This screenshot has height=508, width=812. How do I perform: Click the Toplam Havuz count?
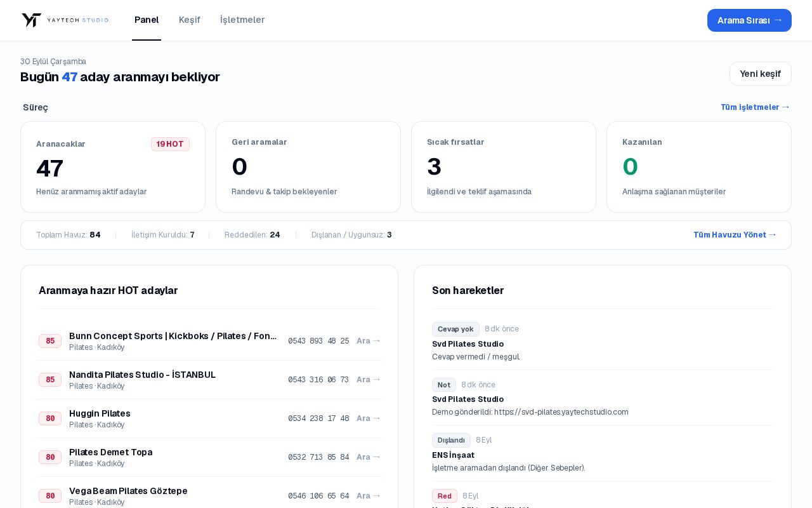point(69,235)
